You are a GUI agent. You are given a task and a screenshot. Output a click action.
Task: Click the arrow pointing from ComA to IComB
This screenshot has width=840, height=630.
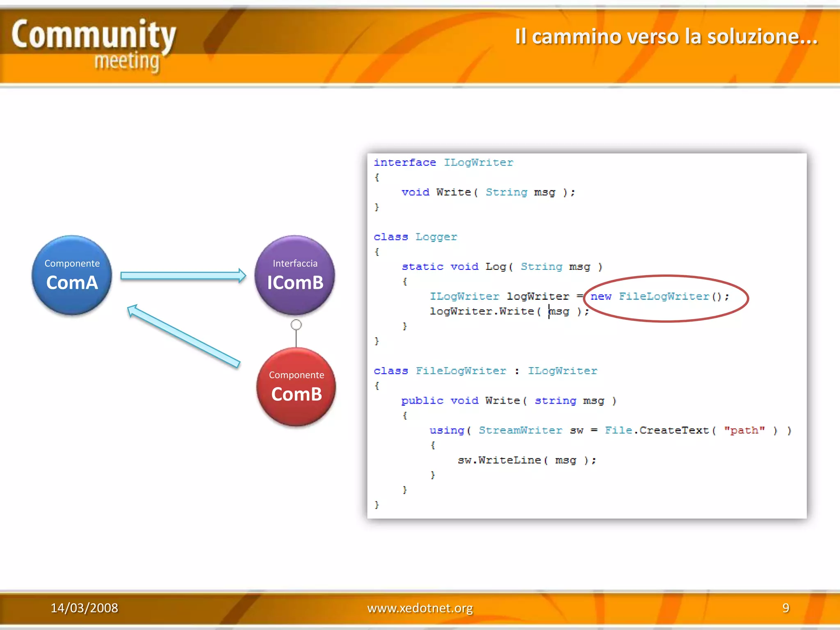[183, 276]
